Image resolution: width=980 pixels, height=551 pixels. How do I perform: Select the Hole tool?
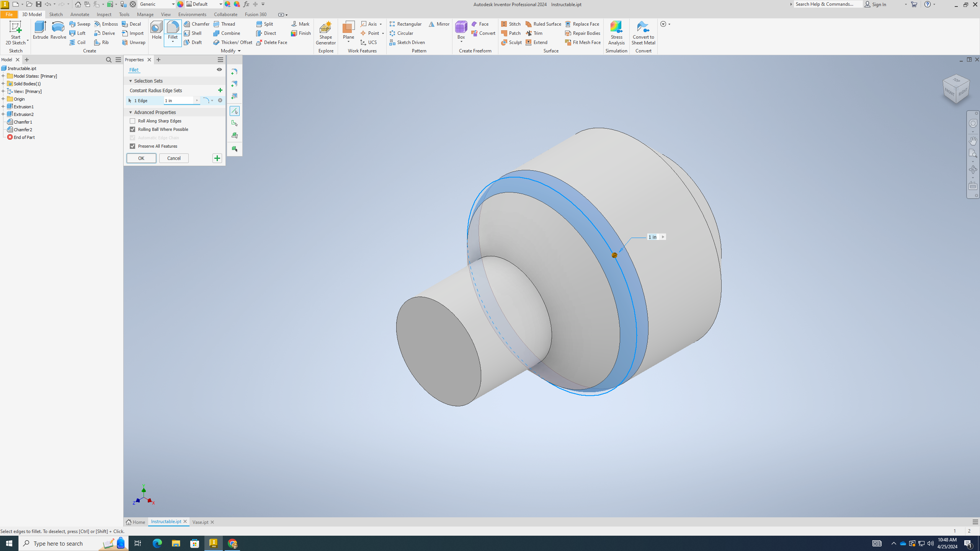tap(157, 30)
